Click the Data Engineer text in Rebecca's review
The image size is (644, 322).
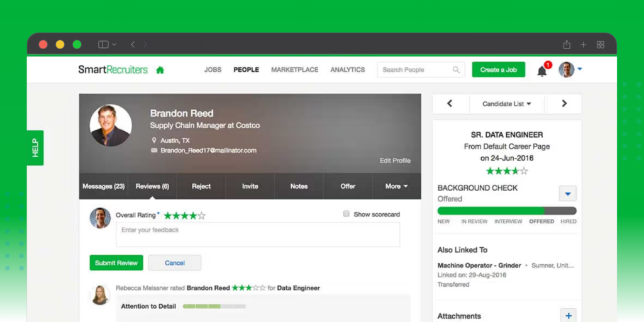click(299, 288)
